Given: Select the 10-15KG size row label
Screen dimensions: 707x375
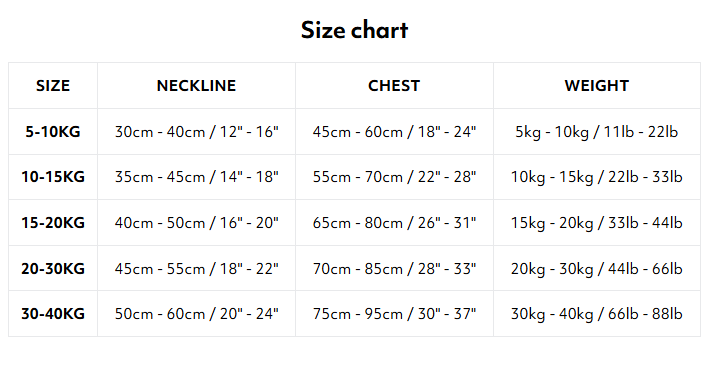Looking at the screenshot, I should tap(53, 177).
